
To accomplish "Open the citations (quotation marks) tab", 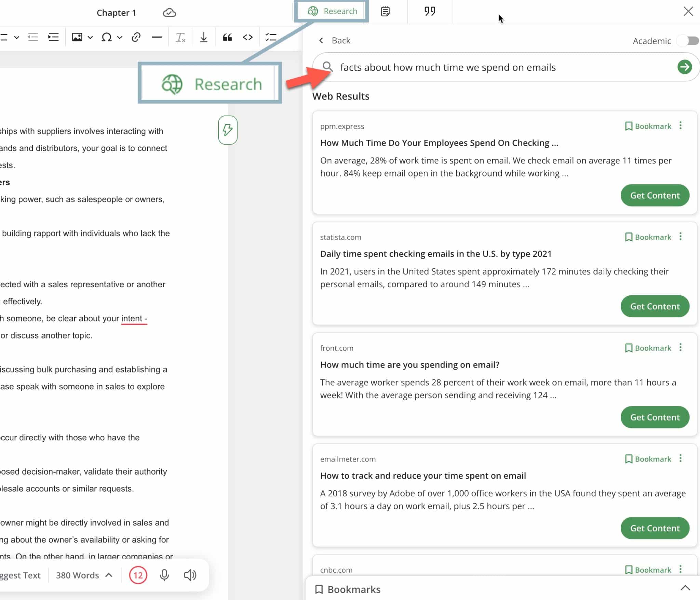I will 429,11.
